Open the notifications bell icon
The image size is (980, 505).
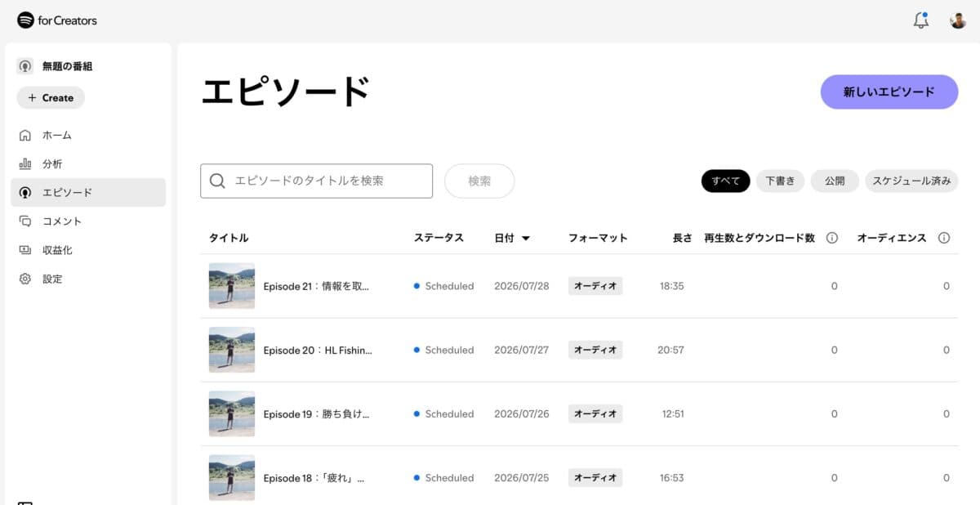coord(920,20)
